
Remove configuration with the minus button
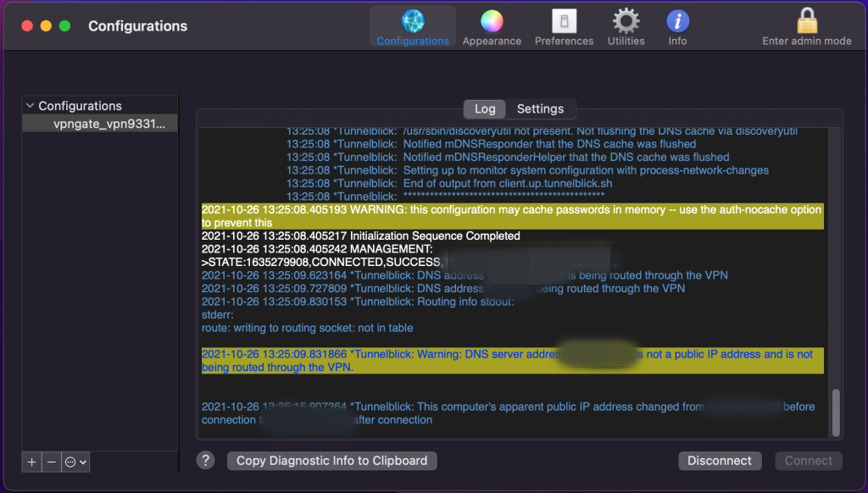pos(52,462)
